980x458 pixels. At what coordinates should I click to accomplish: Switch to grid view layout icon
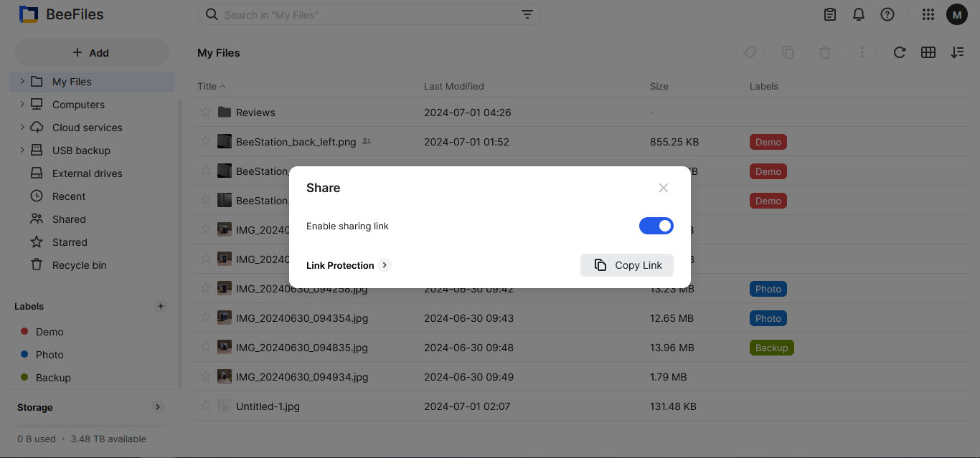tap(928, 52)
